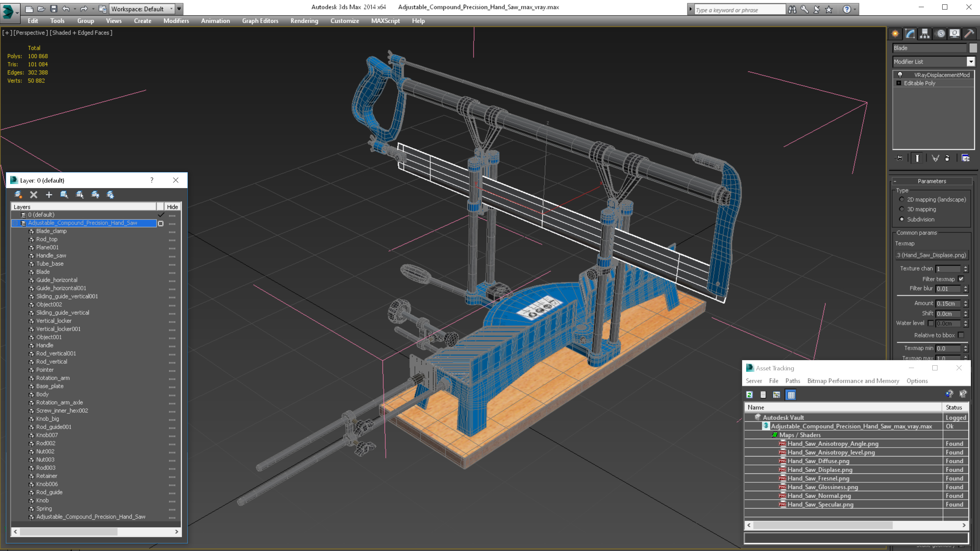Image resolution: width=980 pixels, height=551 pixels.
Task: Click Remove Modifier trash icon
Action: [x=947, y=158]
